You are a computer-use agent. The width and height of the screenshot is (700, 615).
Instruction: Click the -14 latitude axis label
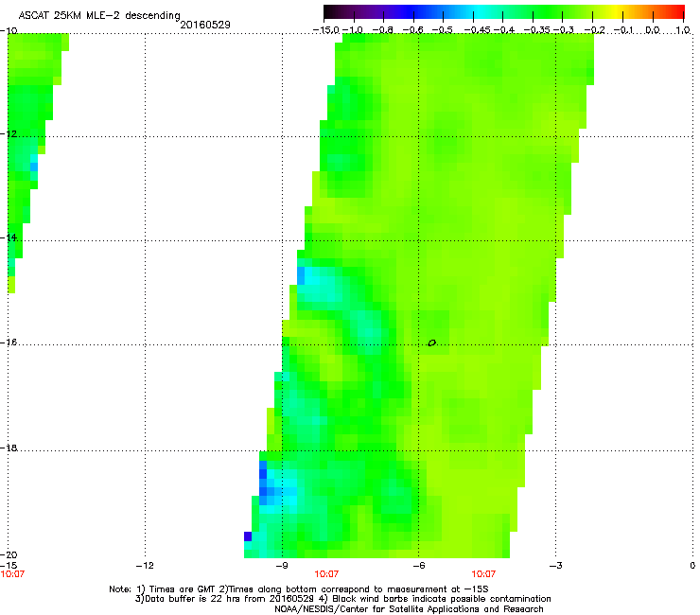click(9, 237)
